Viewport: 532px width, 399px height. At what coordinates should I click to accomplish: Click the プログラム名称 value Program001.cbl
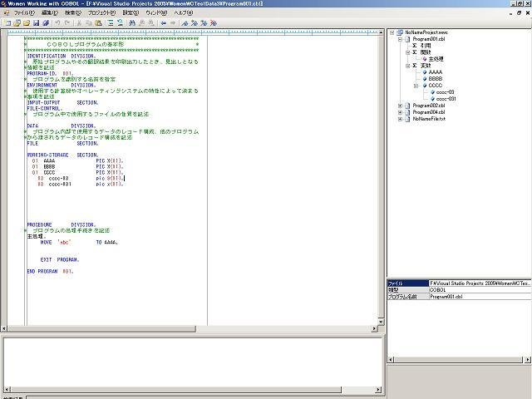point(480,297)
